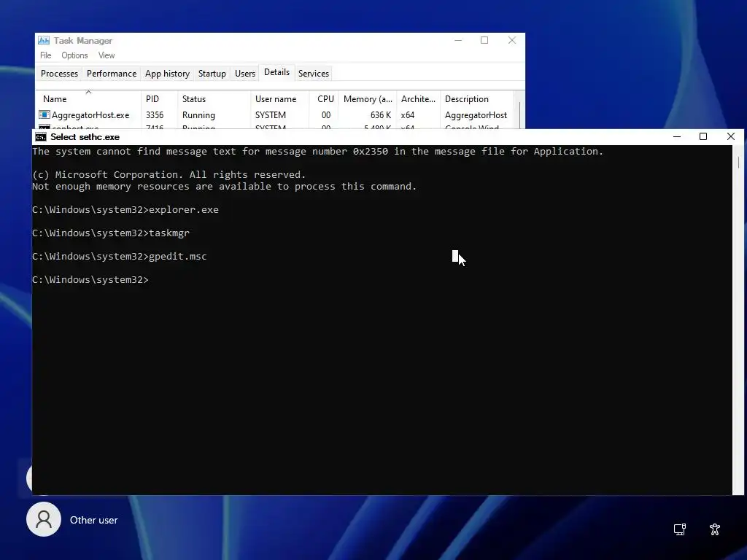
Task: Switch to the Services tab
Action: 314,74
